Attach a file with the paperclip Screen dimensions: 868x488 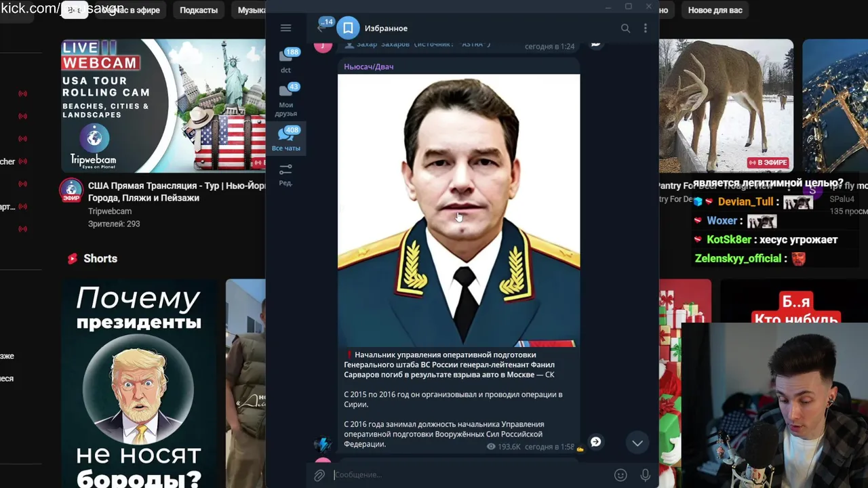coord(319,475)
